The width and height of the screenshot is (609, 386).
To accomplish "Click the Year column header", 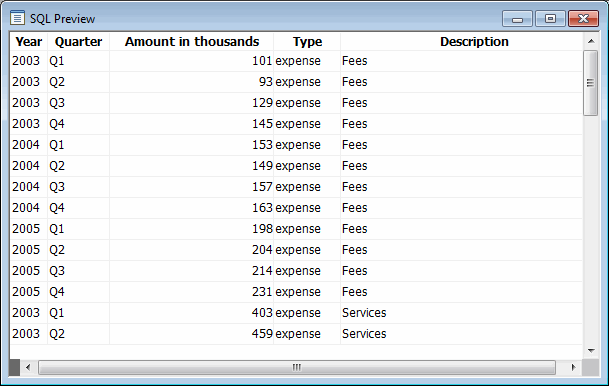I will (x=29, y=42).
